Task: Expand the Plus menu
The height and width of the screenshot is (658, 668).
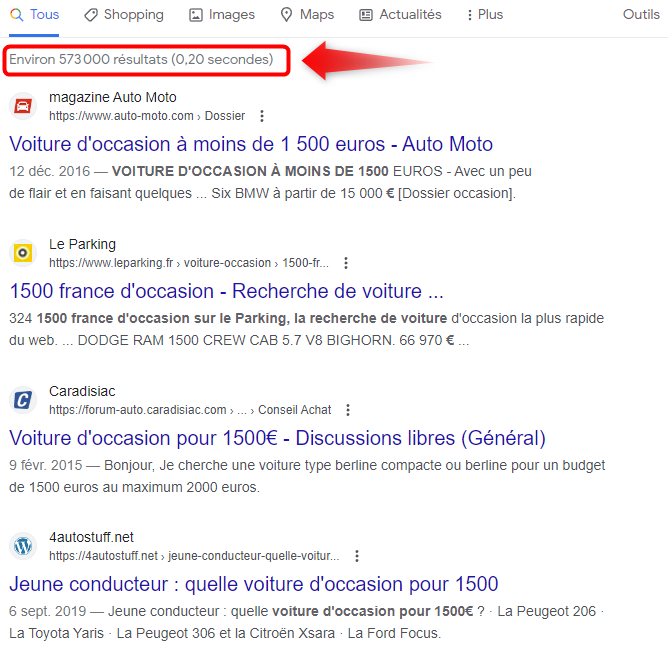Action: pyautogui.click(x=485, y=15)
